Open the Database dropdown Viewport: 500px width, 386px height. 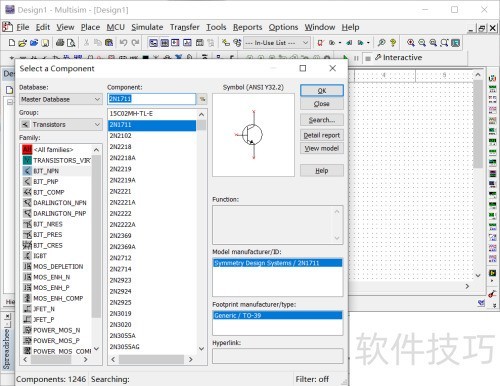pos(61,99)
